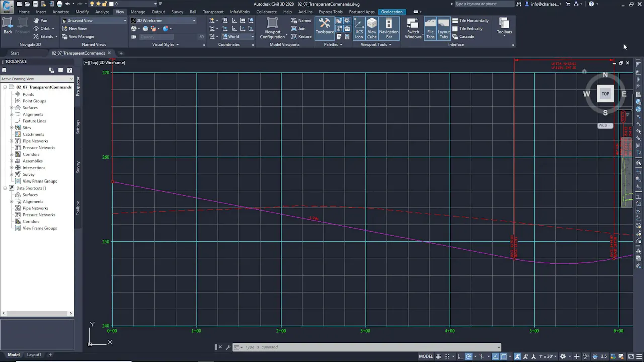644x362 pixels.
Task: Expand the Surfaces tree node
Action: (x=11, y=108)
